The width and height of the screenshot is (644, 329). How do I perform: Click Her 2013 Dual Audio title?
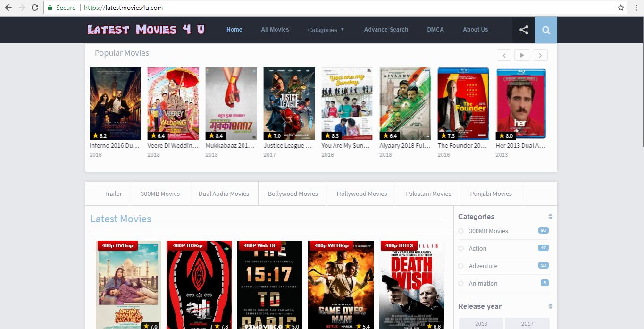point(520,146)
